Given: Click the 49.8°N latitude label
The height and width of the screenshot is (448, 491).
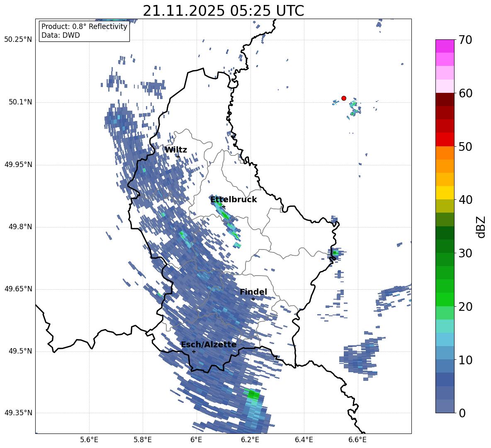Looking at the screenshot, I should [20, 227].
